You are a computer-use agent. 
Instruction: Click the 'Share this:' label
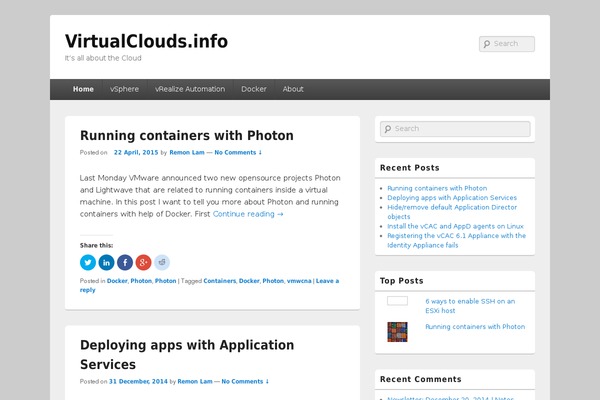click(96, 245)
